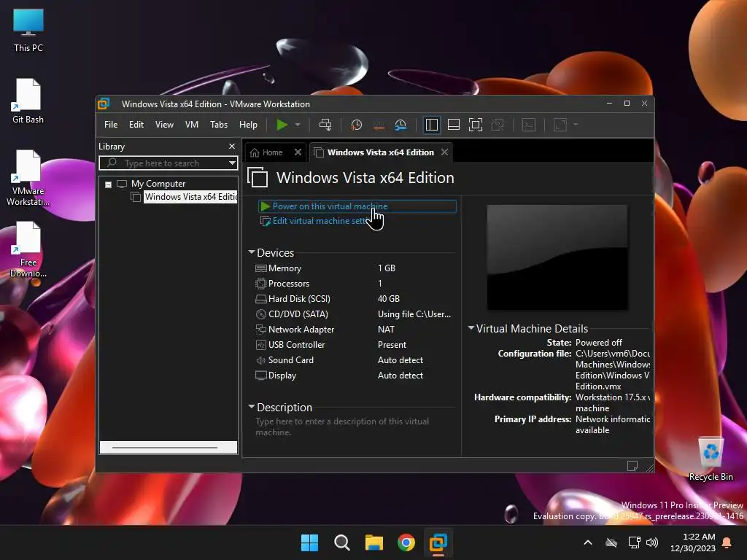This screenshot has height=560, width=747.
Task: Collapse the My Computer tree node
Action: click(108, 184)
